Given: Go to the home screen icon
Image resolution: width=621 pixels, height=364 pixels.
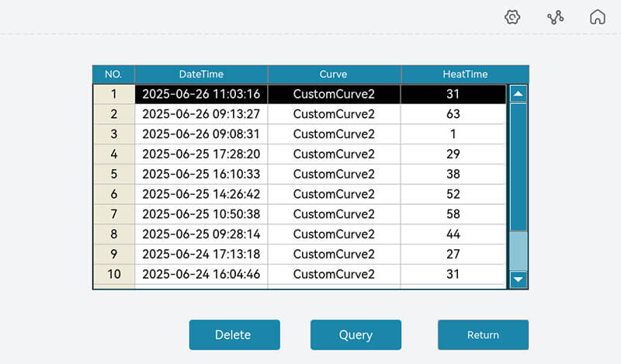Looking at the screenshot, I should [x=597, y=17].
